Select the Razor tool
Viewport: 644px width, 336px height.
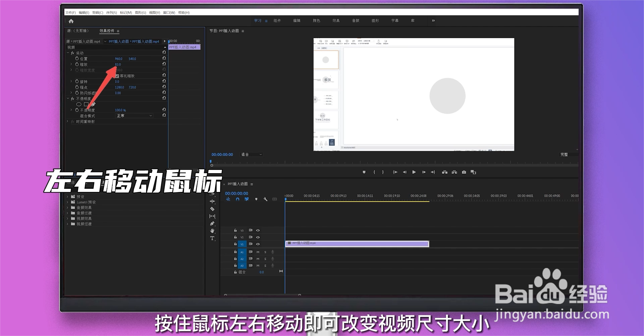(x=212, y=209)
